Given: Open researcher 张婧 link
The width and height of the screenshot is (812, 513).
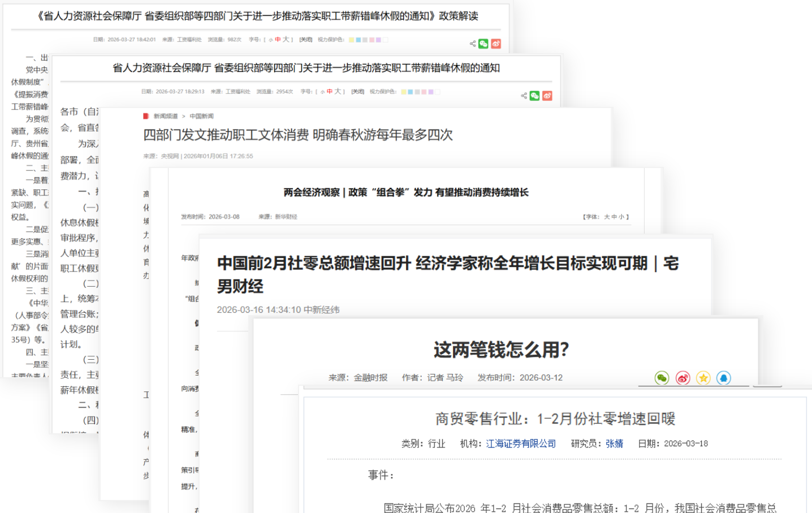Looking at the screenshot, I should tap(614, 443).
